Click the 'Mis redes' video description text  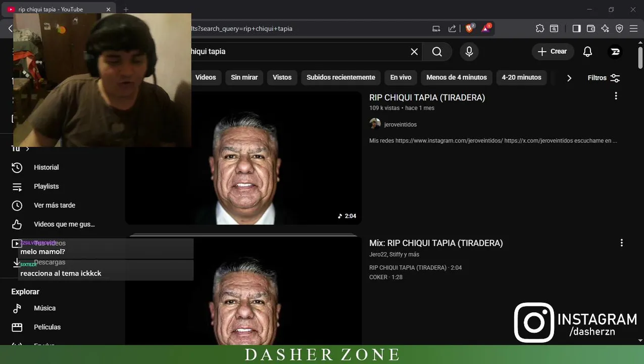pos(493,141)
